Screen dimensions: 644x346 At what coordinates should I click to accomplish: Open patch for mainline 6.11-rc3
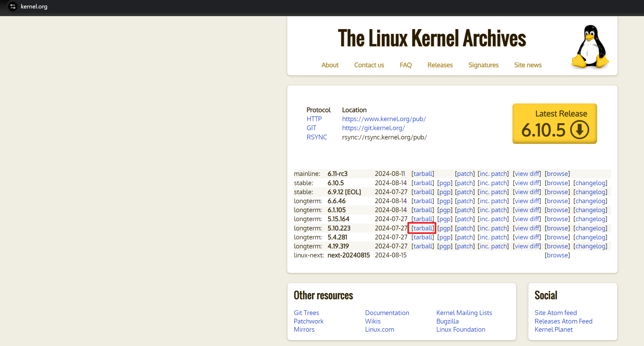(465, 174)
